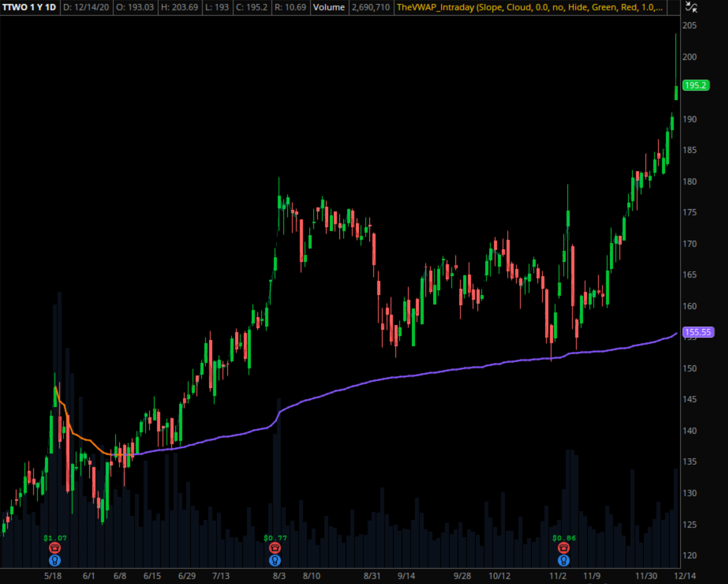Click the blue lightbulb icon near 5/18
728x584 pixels.
(55, 561)
